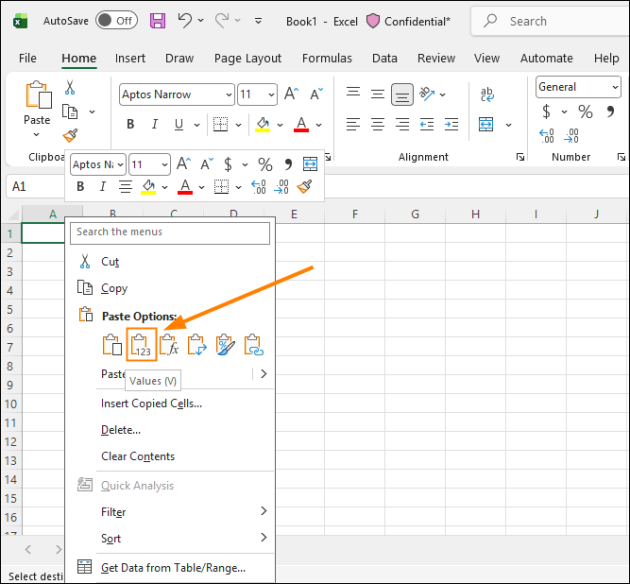Click ribbon Increase Indent icon

pos(451,125)
